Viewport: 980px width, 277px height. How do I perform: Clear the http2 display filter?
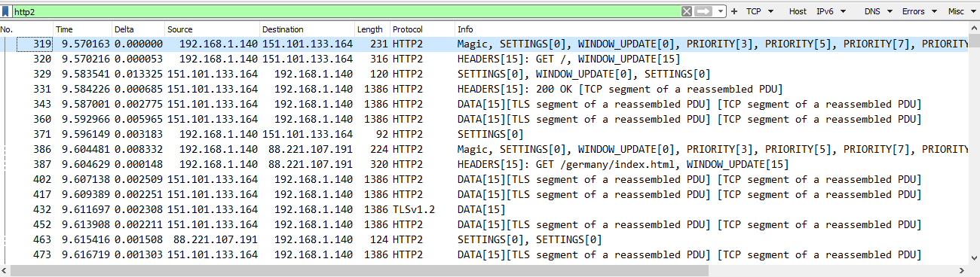686,11
